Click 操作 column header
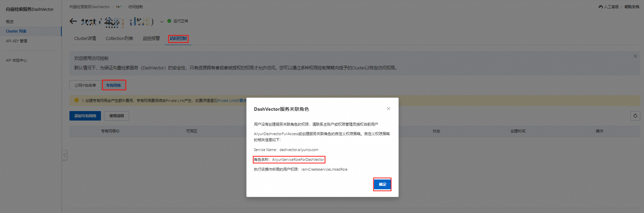Image resolution: width=644 pixels, height=213 pixels. coord(600,131)
